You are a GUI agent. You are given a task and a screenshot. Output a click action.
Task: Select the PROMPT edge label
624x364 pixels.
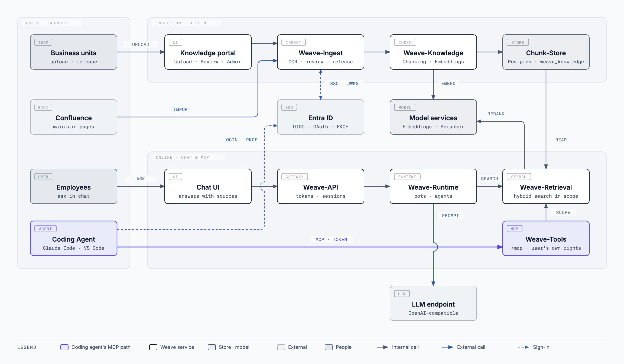(x=450, y=216)
